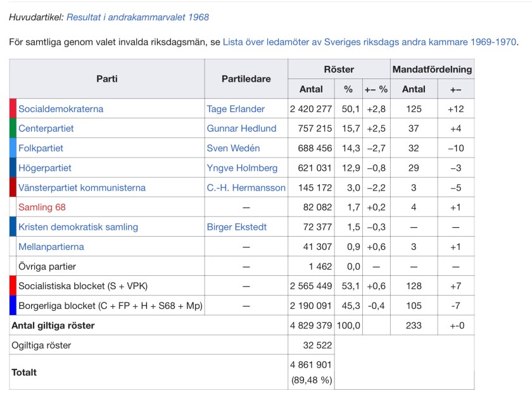
Task: Click the Mandatfördelning column header
Action: coord(432,69)
